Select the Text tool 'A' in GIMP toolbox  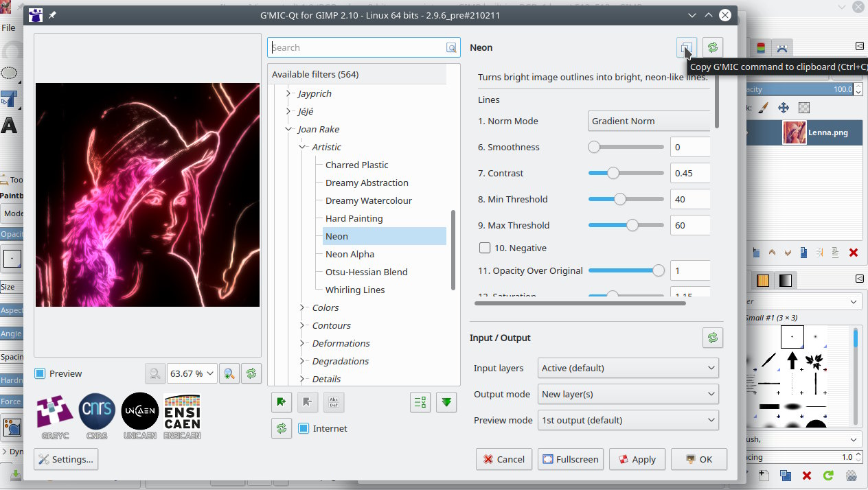click(x=9, y=126)
